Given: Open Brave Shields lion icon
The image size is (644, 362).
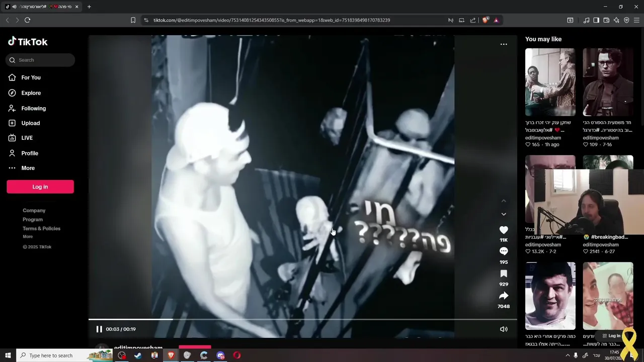Looking at the screenshot, I should pos(485,20).
